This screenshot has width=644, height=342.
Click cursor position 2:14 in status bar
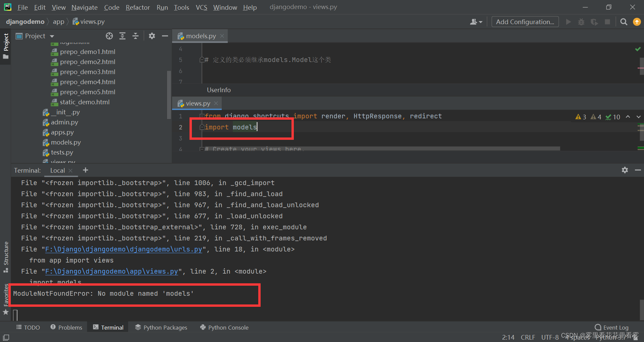[508, 337]
